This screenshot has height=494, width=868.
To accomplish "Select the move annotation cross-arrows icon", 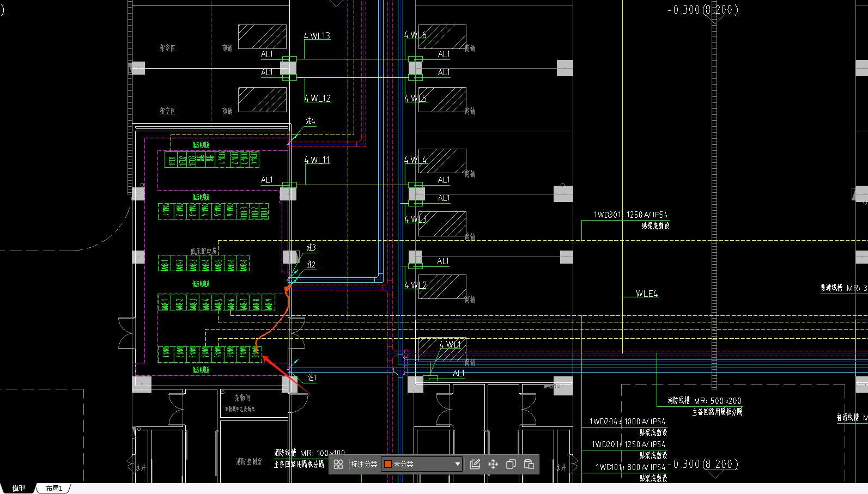I will (x=493, y=464).
